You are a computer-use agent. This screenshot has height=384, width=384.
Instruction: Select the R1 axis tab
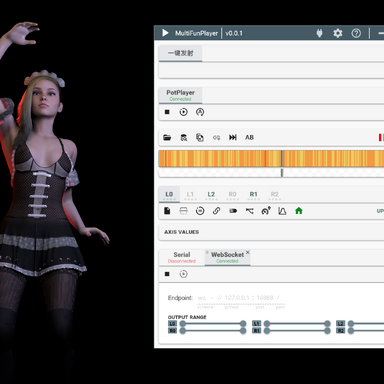(x=253, y=195)
